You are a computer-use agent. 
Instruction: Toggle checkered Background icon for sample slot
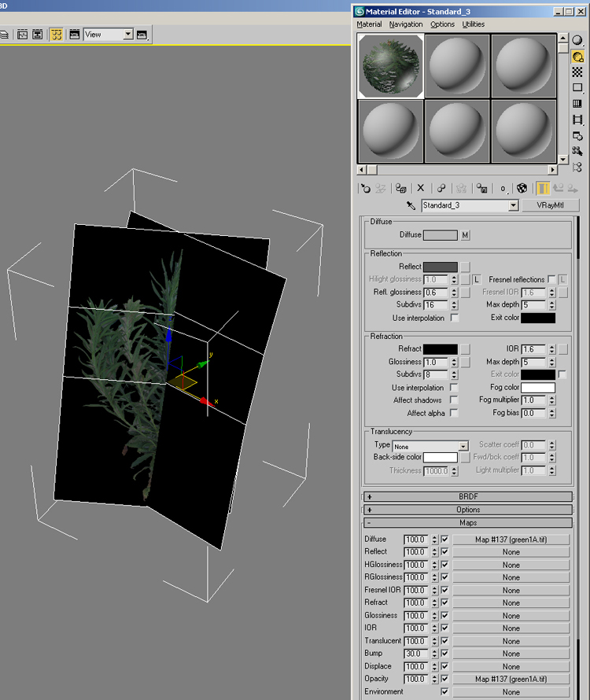coord(577,72)
